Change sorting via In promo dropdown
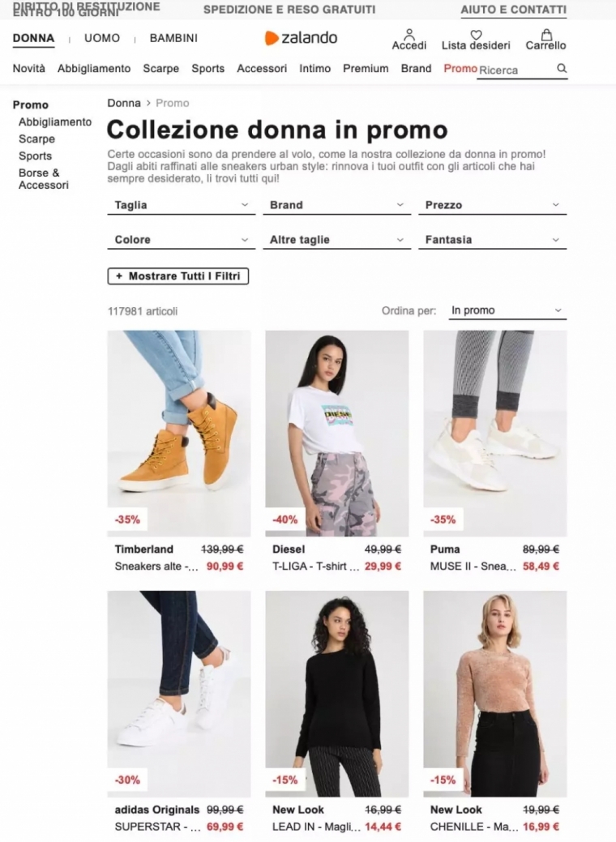 pyautogui.click(x=507, y=311)
